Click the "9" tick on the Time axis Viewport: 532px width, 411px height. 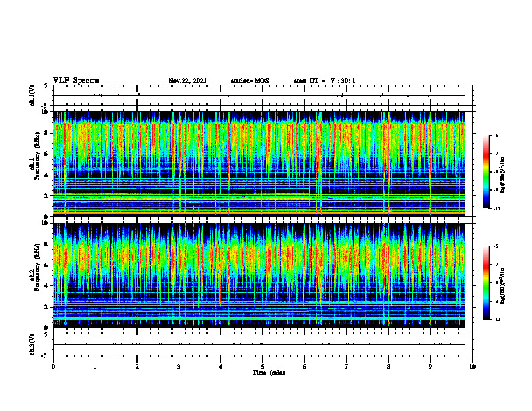point(430,367)
